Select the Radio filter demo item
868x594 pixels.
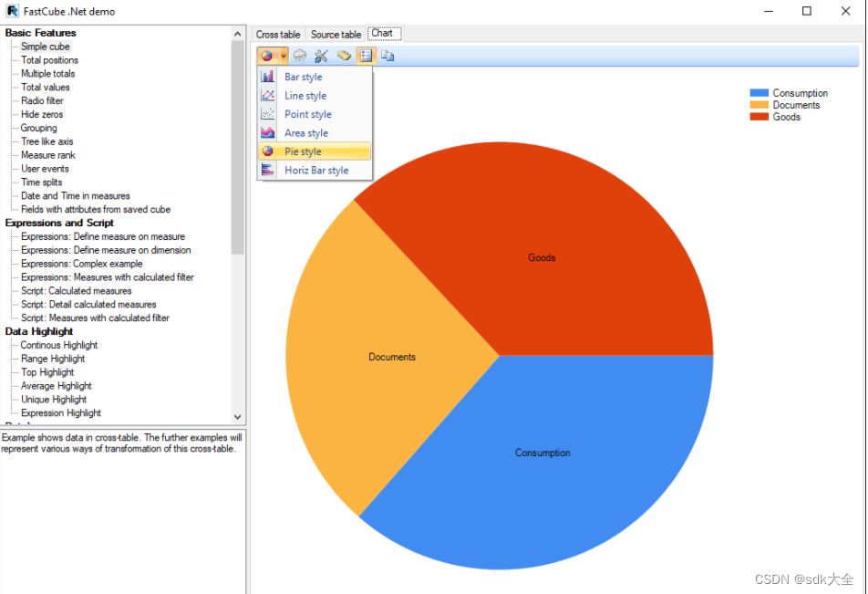pyautogui.click(x=44, y=100)
